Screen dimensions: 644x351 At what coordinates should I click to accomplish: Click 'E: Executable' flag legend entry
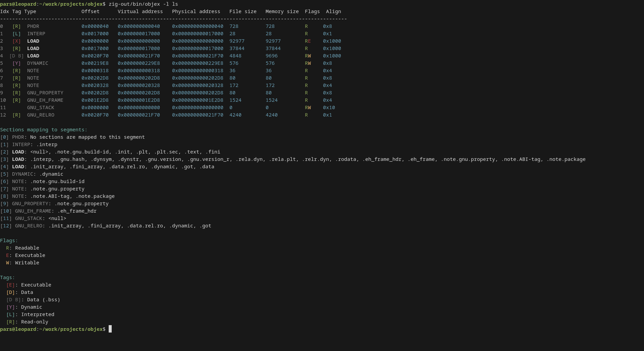[x=25, y=255]
